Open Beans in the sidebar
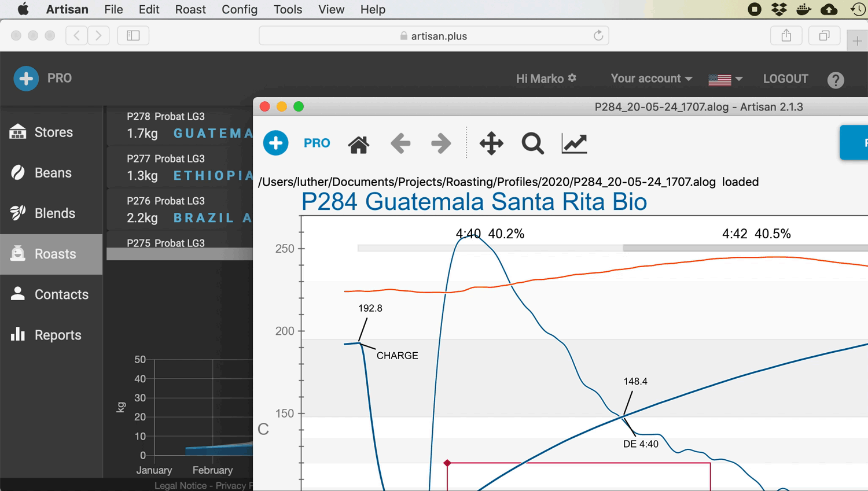Screen dimensions: 868x491 pos(52,172)
